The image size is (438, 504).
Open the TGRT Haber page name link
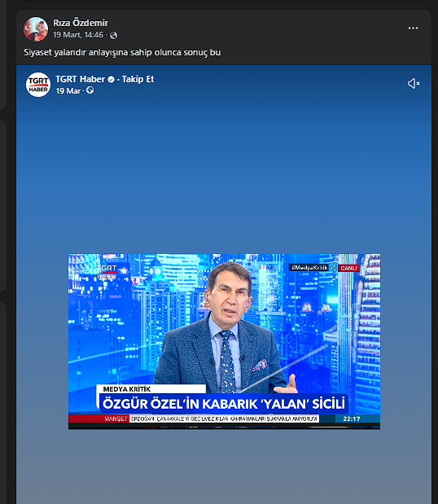[x=81, y=79]
